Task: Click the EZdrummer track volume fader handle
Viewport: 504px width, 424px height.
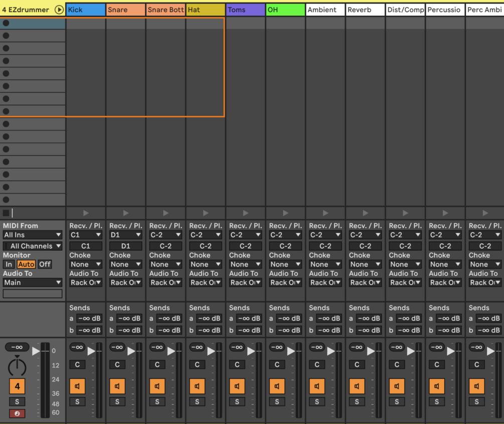Action: [x=36, y=351]
